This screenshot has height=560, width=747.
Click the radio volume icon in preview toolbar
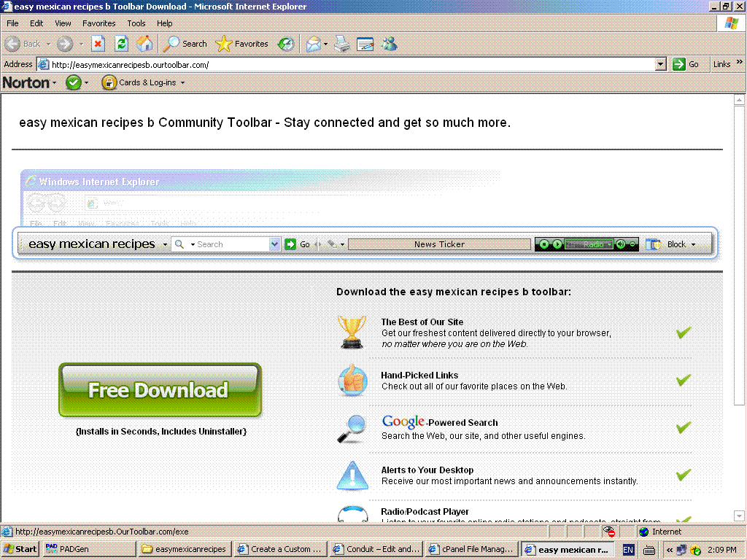click(621, 244)
